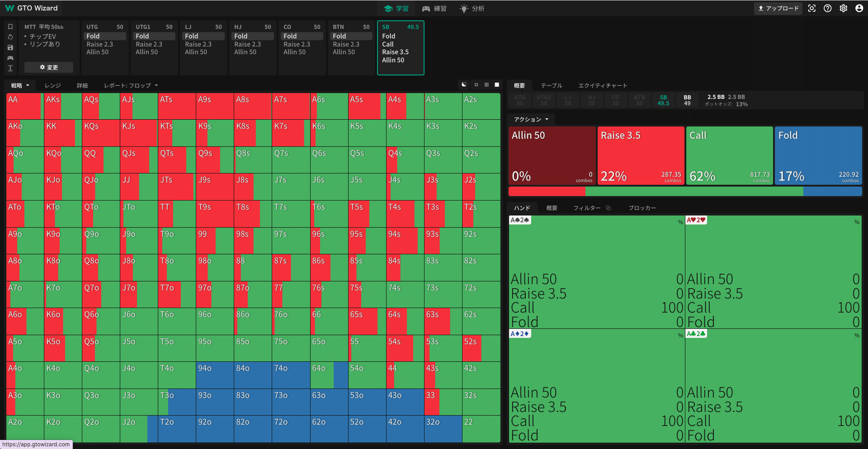Open the settings gear in top bar
Screen dimensions: 868x449
843,9
